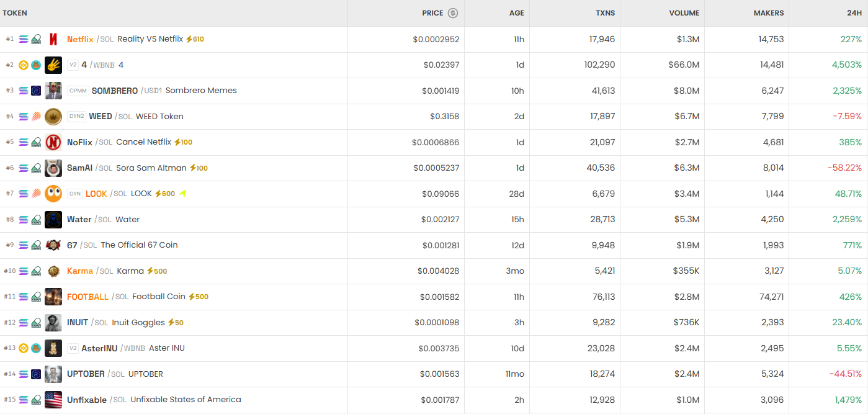Toggle the dollar currency icon beside PRICE
868x414 pixels.
click(453, 13)
